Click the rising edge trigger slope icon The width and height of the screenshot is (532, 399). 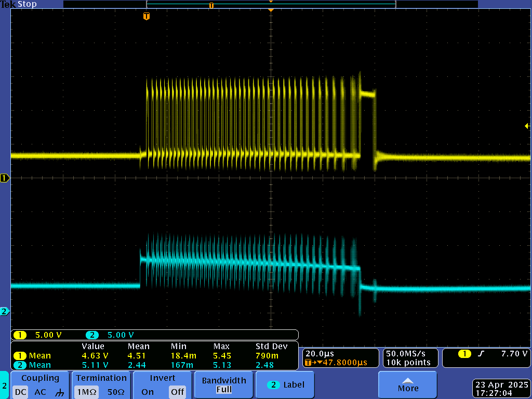481,354
